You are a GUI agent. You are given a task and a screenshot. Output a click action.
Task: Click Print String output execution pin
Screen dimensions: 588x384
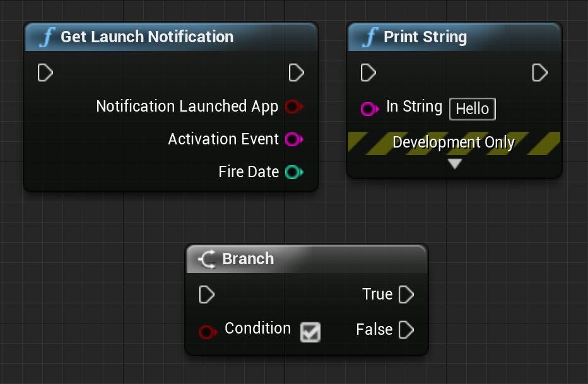(539, 73)
